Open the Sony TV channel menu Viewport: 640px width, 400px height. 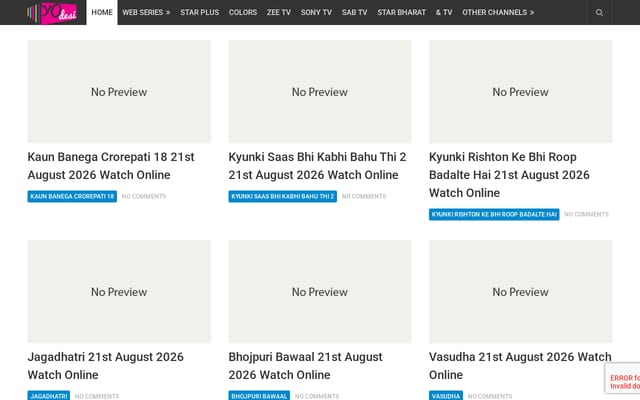pyautogui.click(x=316, y=12)
